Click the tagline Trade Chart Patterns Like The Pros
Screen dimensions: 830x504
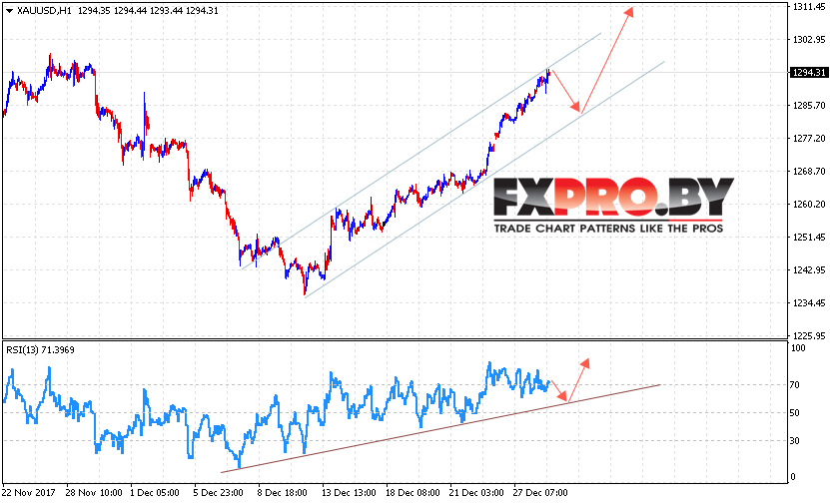[608, 229]
